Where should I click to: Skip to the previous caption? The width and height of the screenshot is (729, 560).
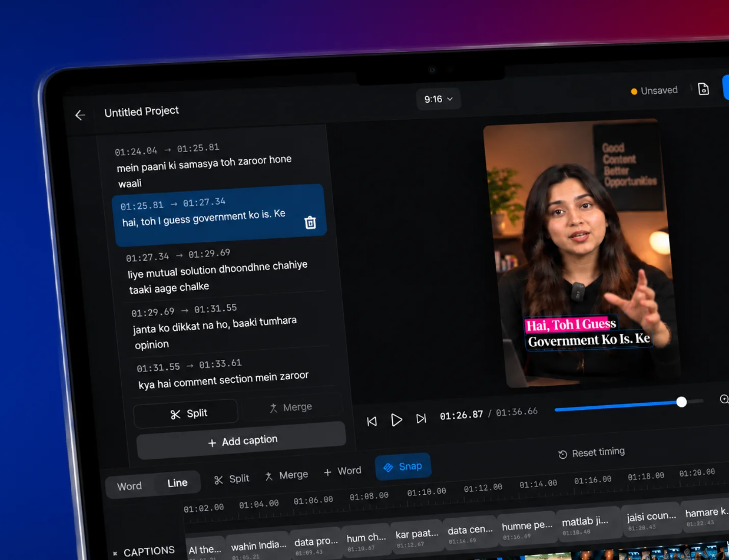(372, 421)
